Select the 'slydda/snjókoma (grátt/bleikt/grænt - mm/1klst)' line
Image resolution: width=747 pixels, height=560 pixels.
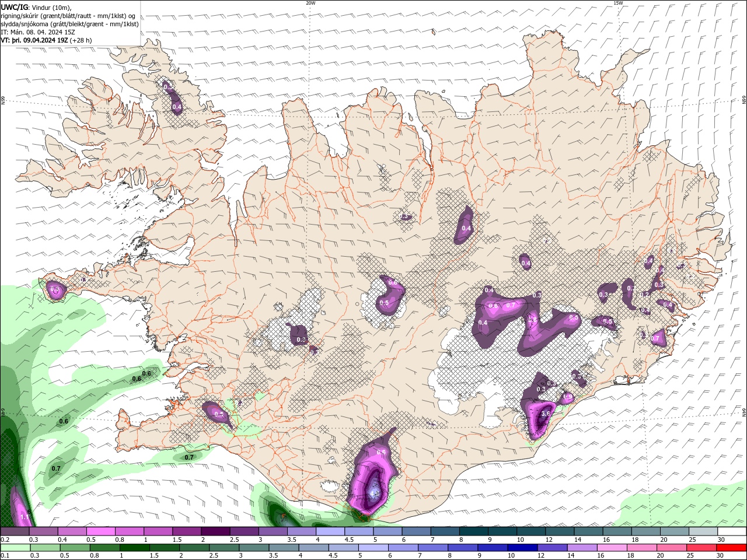pos(70,24)
